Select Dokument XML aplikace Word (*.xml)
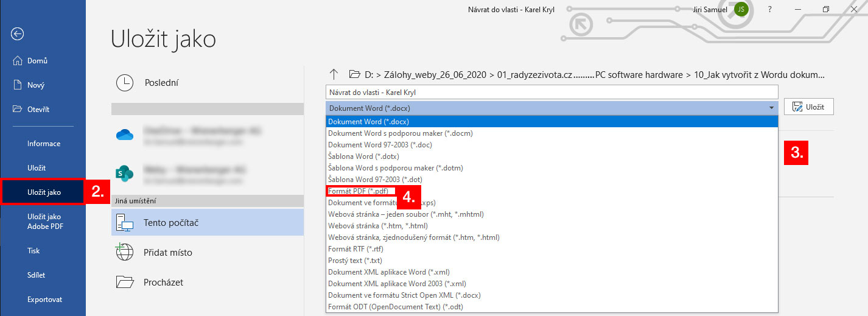 pos(551,272)
